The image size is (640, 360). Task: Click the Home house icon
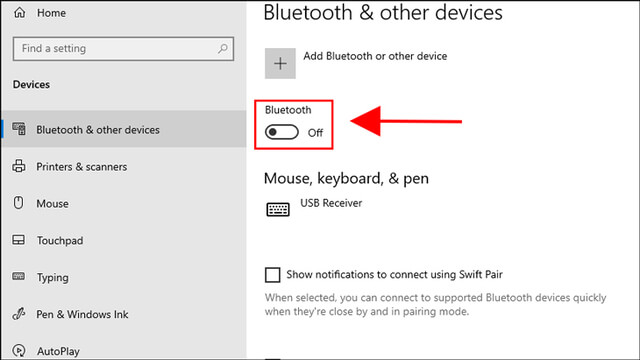click(x=20, y=13)
